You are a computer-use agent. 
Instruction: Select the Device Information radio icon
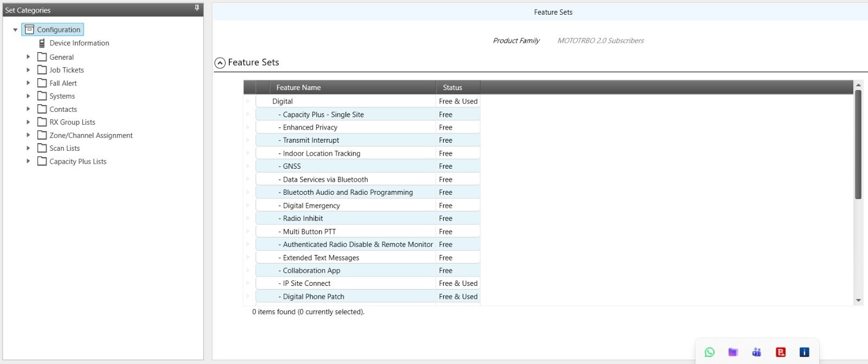[x=42, y=43]
